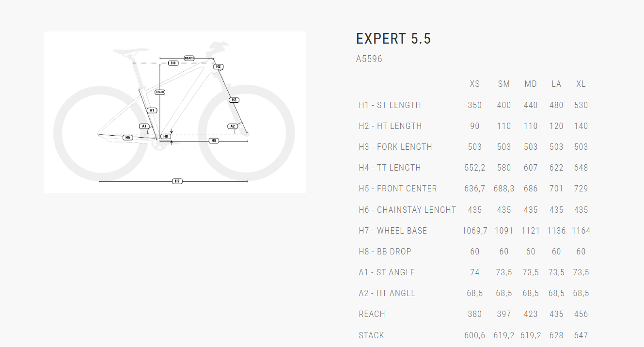Click the STACK badge on the bike diagram
644x347 pixels.
[x=160, y=92]
